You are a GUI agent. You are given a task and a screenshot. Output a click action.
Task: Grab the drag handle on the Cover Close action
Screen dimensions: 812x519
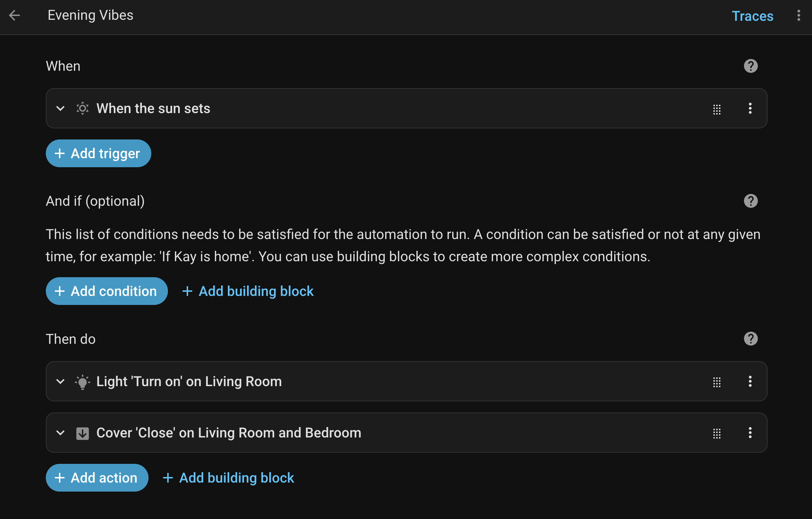click(717, 433)
